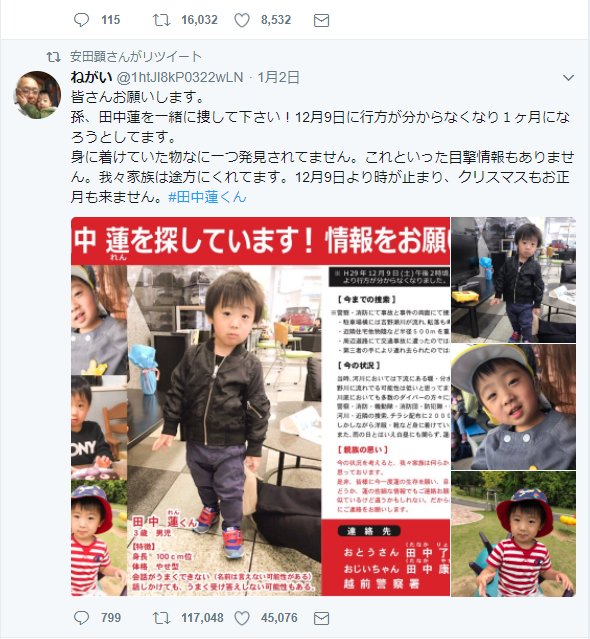This screenshot has width=590, height=639.
Task: Click the small retweet indicator icon above tweet
Action: click(53, 57)
